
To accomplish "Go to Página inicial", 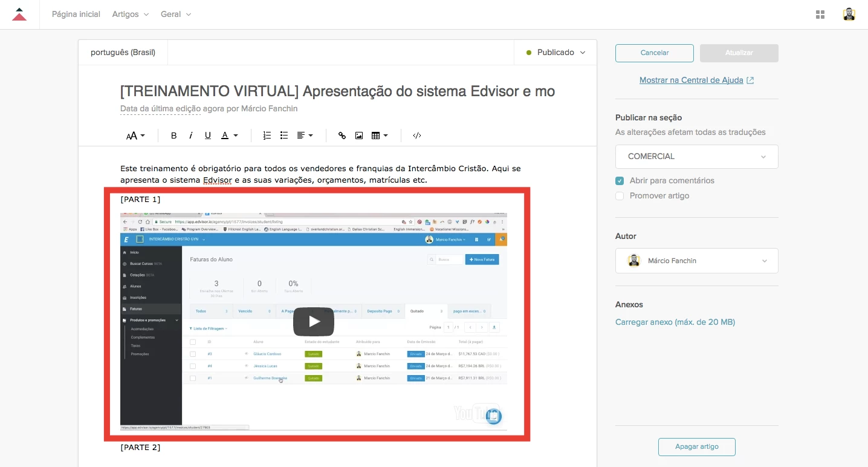I will point(76,15).
